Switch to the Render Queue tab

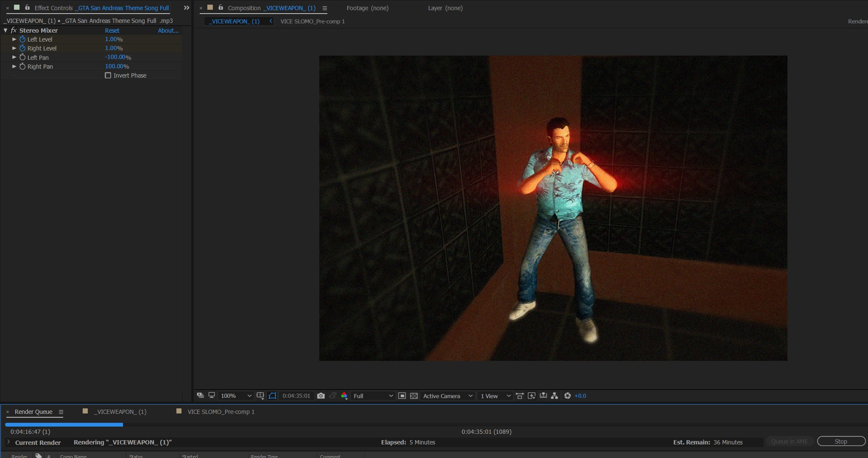tap(33, 412)
